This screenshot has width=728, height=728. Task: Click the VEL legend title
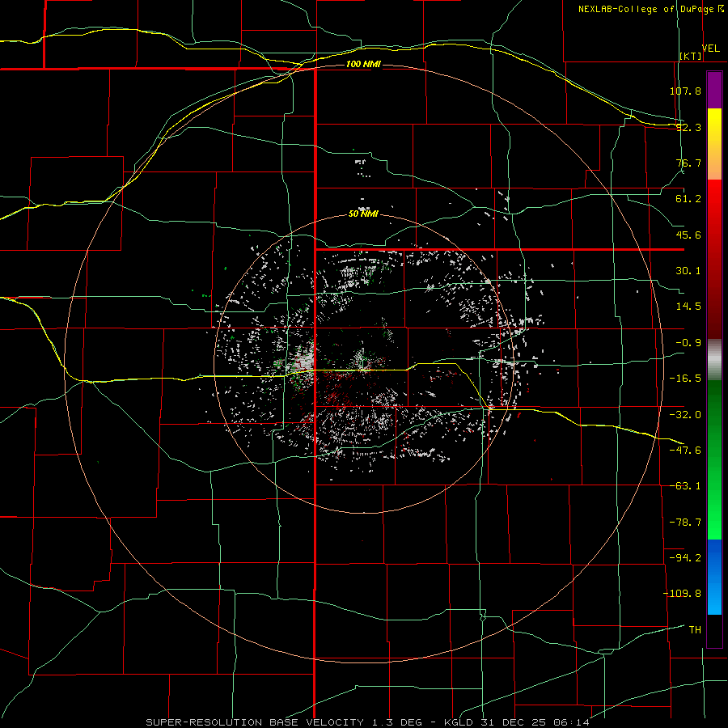coord(711,49)
